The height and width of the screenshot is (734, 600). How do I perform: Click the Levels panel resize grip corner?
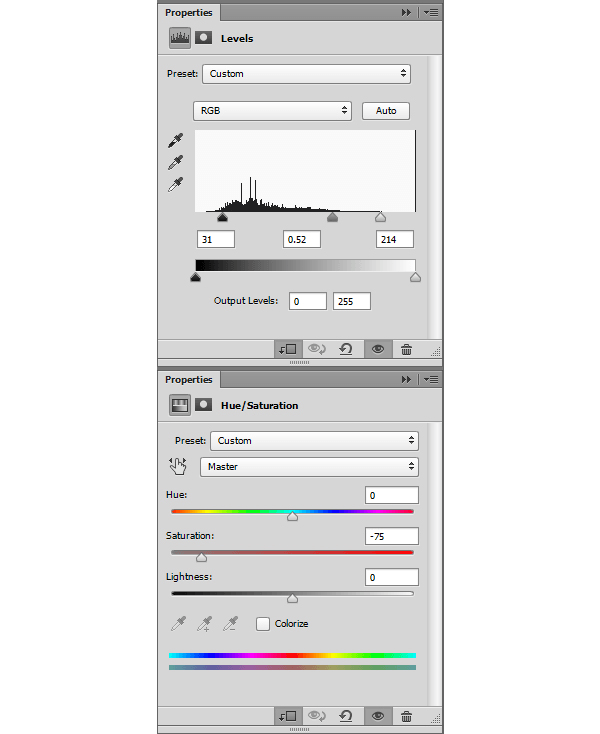tap(436, 352)
